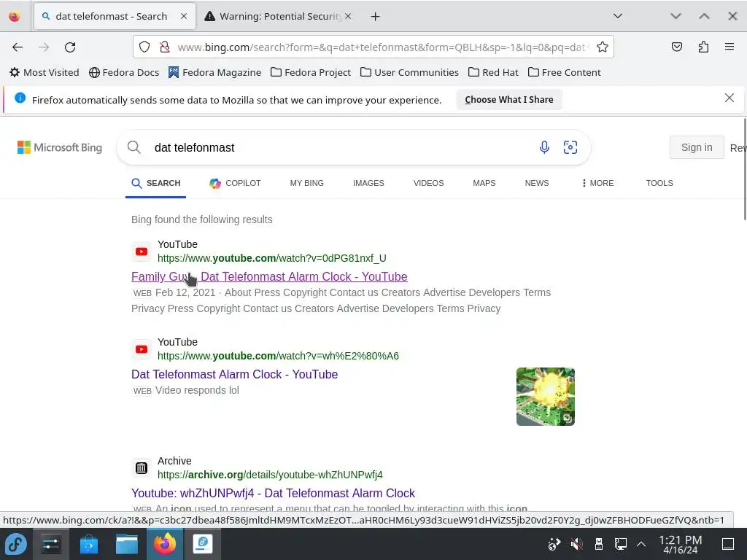Viewport: 747px width, 560px height.
Task: Open the Tools filter options
Action: 659,183
